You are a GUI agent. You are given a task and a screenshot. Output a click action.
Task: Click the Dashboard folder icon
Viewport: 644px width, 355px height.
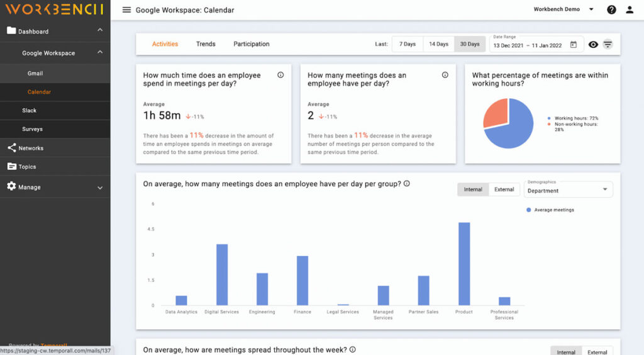click(11, 31)
